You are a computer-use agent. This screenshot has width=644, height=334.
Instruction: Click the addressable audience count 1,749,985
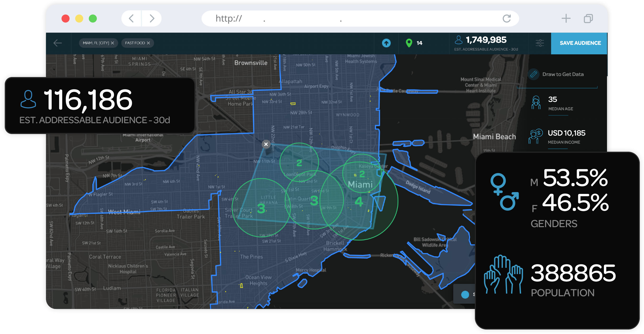(486, 40)
